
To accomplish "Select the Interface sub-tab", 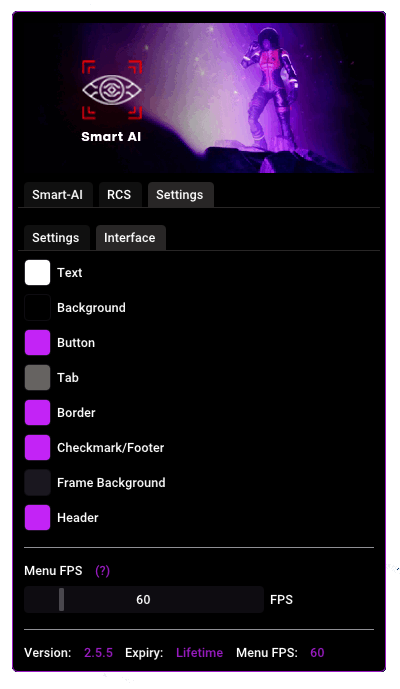I will (x=130, y=238).
